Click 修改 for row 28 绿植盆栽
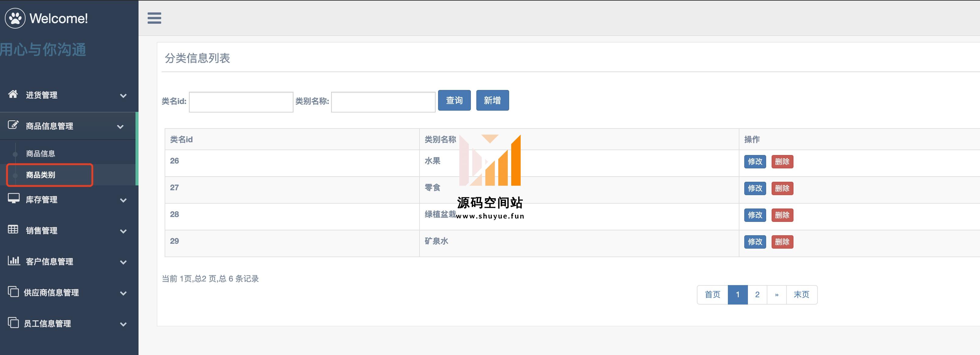The height and width of the screenshot is (355, 980). tap(755, 215)
